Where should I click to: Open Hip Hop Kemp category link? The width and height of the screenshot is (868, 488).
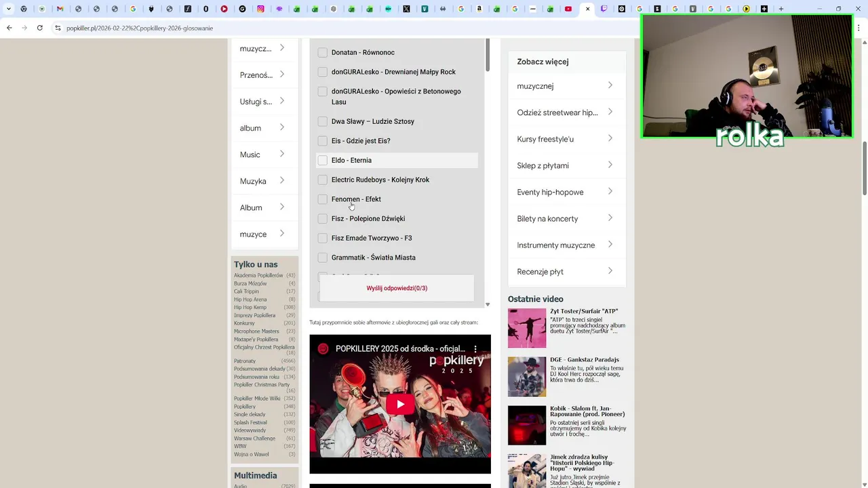point(250,307)
